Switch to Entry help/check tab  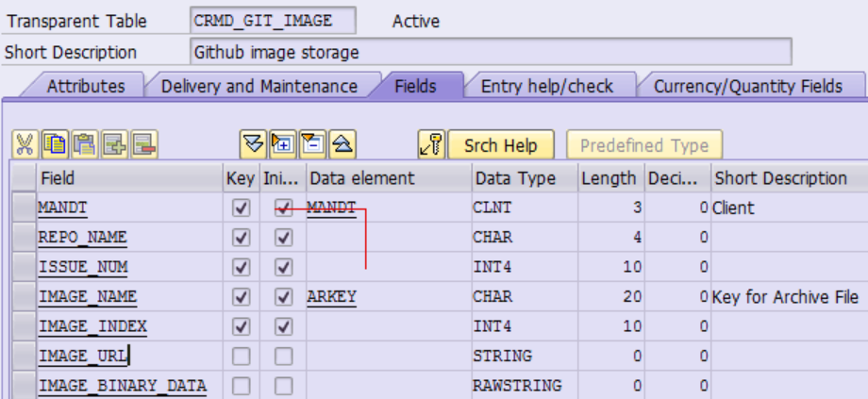(547, 87)
